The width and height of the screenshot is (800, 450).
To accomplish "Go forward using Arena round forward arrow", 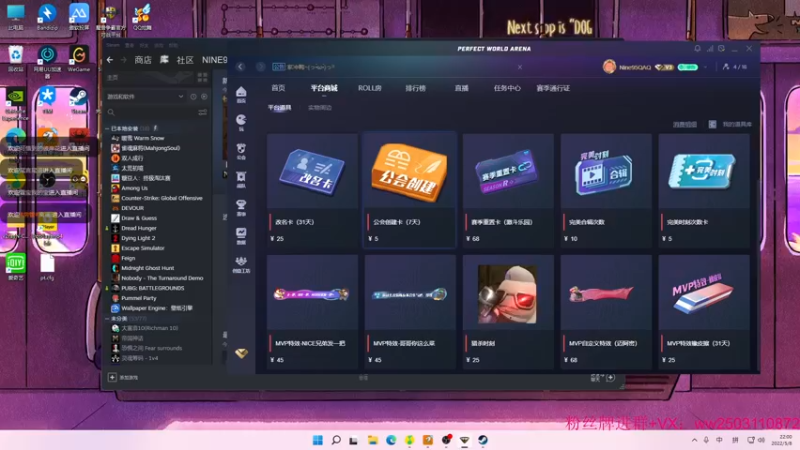I will [x=260, y=67].
